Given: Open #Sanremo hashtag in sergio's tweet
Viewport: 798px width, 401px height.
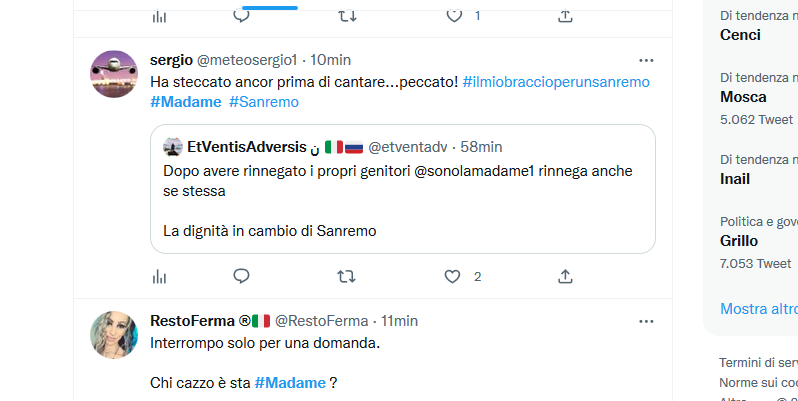Looking at the screenshot, I should [263, 102].
